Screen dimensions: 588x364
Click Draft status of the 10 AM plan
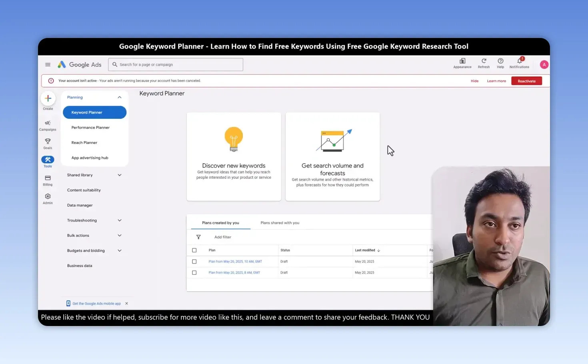click(x=284, y=262)
